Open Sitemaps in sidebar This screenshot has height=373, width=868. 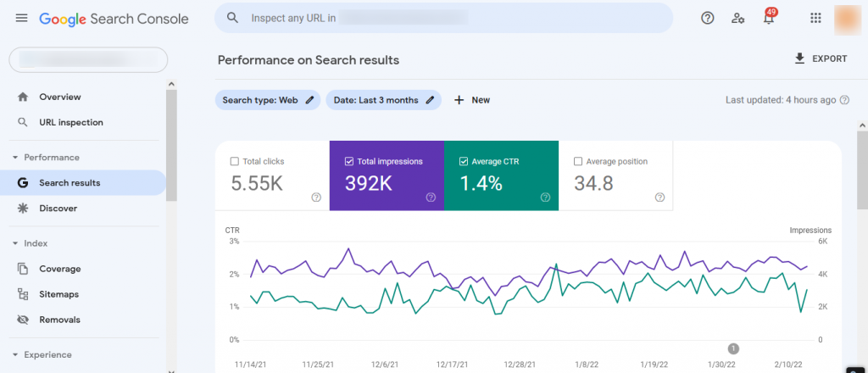click(83, 294)
